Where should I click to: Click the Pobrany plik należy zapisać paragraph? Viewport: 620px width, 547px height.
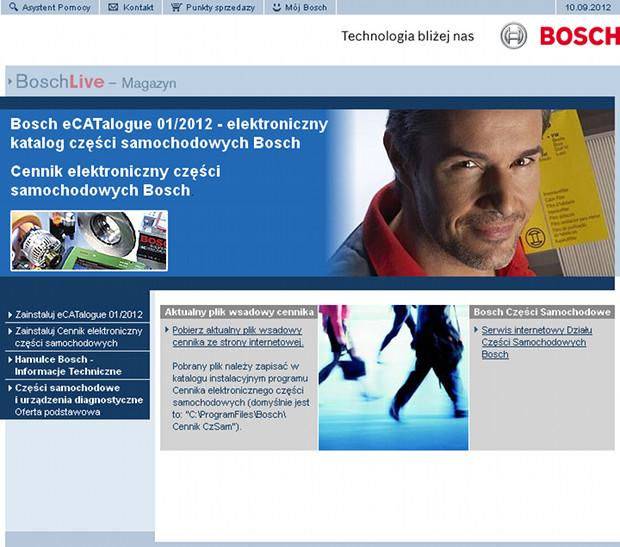240,396
